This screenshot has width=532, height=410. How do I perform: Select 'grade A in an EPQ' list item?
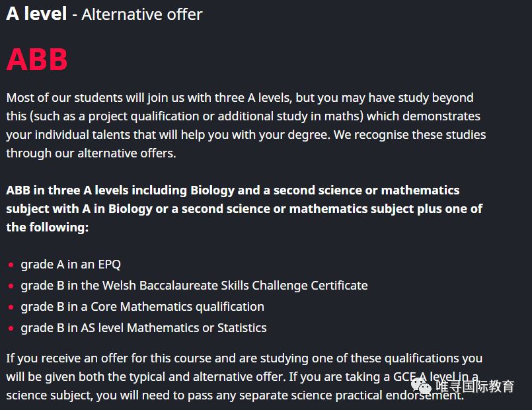[x=71, y=265]
